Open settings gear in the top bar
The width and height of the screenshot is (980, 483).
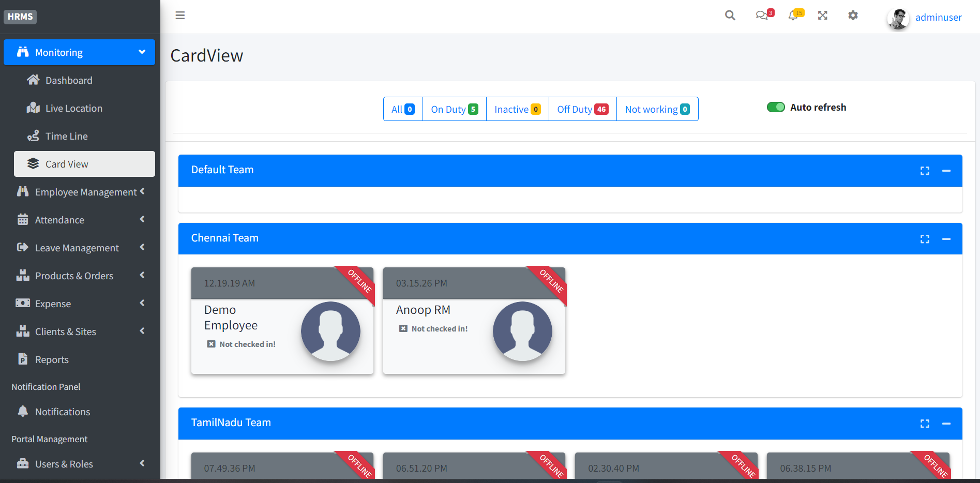[x=853, y=16]
